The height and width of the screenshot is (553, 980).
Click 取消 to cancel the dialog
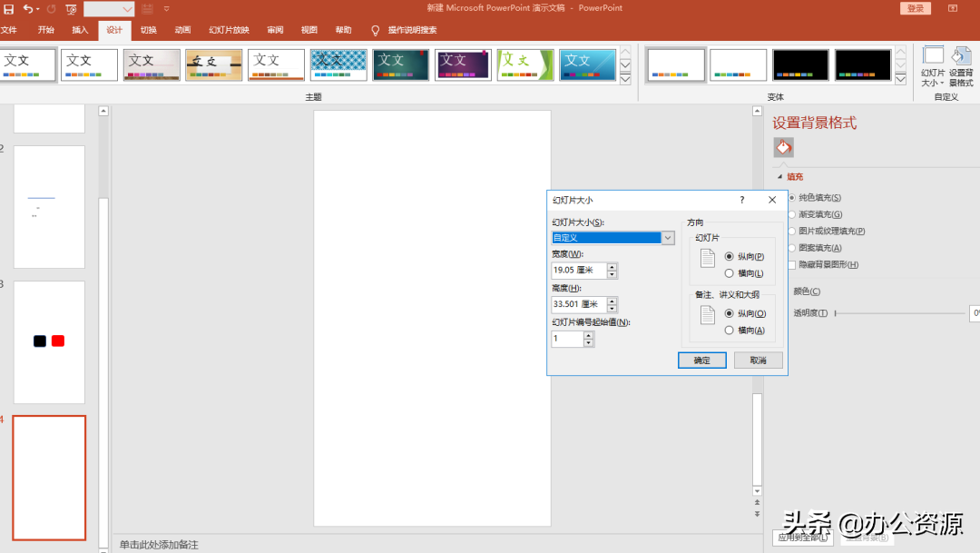click(758, 360)
